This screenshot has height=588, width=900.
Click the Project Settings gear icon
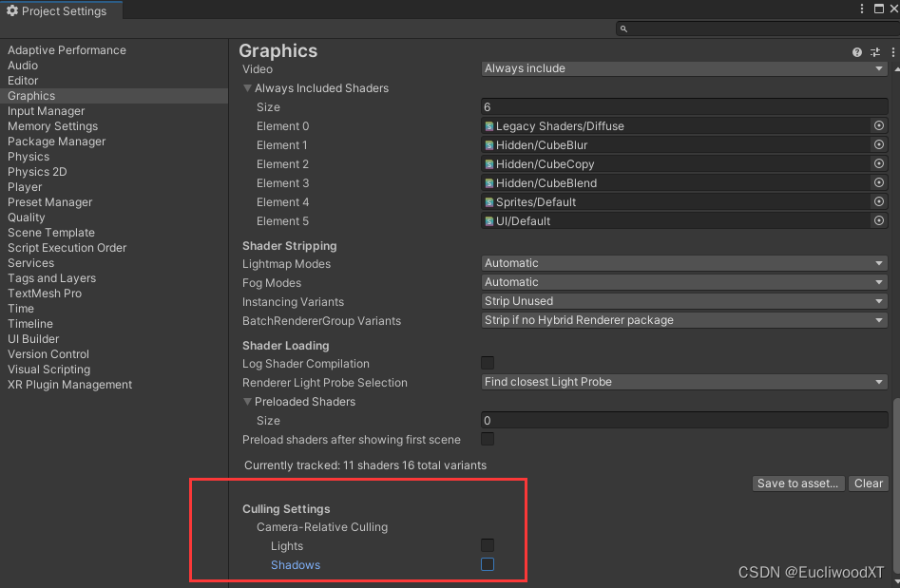click(x=12, y=10)
